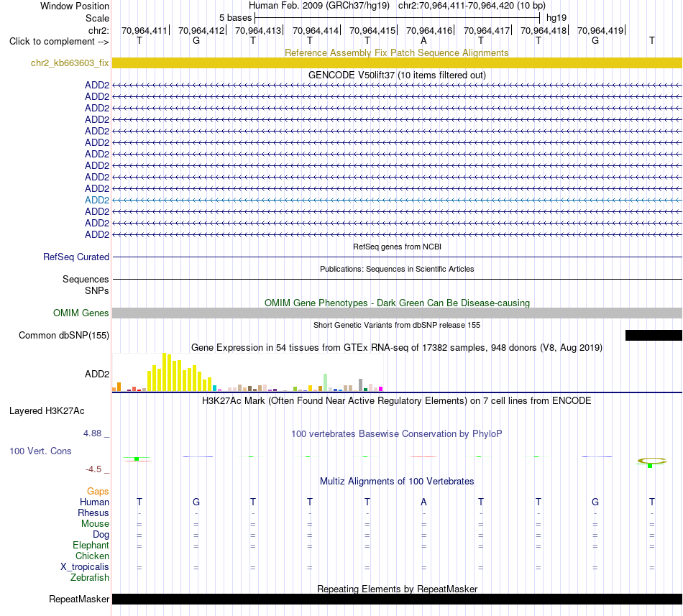Image resolution: width=683 pixels, height=616 pixels.
Task: Click the Window Position label
Action: (x=75, y=6)
